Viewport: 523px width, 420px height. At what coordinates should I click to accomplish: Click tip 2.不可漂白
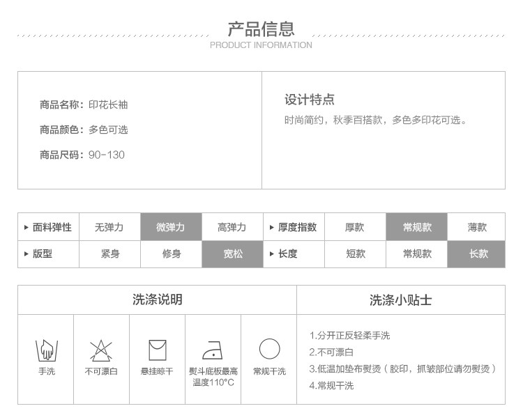[x=331, y=352]
